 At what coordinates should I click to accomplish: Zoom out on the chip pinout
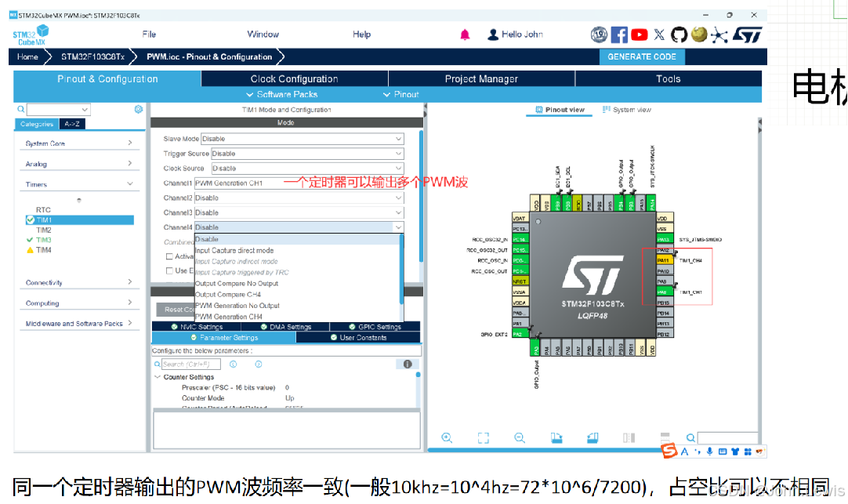tap(519, 437)
